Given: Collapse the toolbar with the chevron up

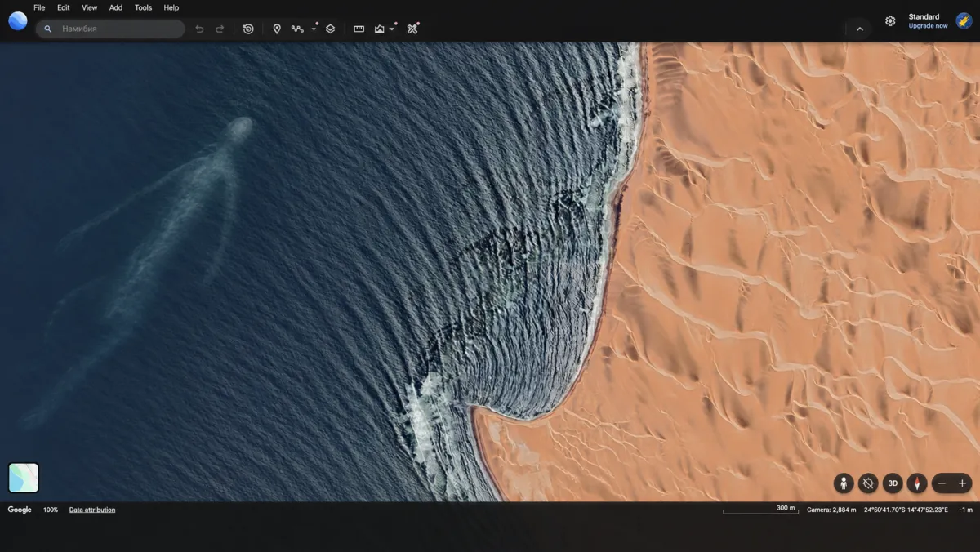Looking at the screenshot, I should [x=860, y=29].
